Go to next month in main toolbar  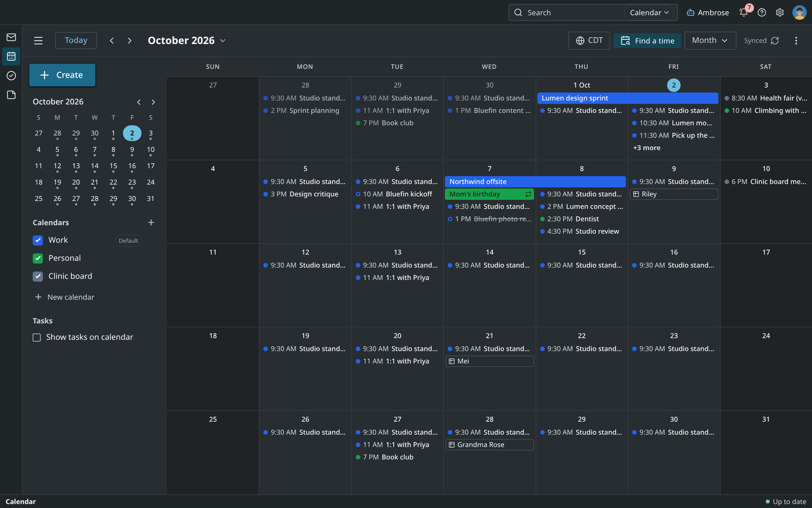(129, 41)
